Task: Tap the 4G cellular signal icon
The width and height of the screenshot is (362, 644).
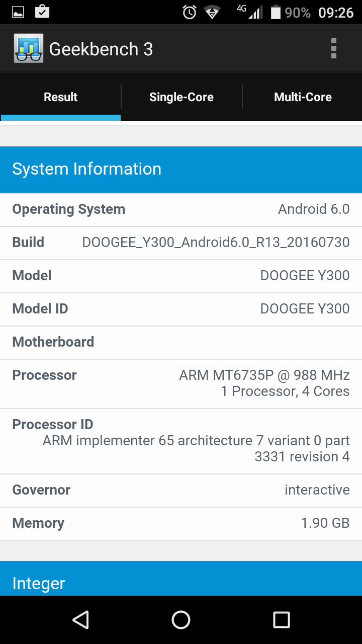Action: [250, 12]
